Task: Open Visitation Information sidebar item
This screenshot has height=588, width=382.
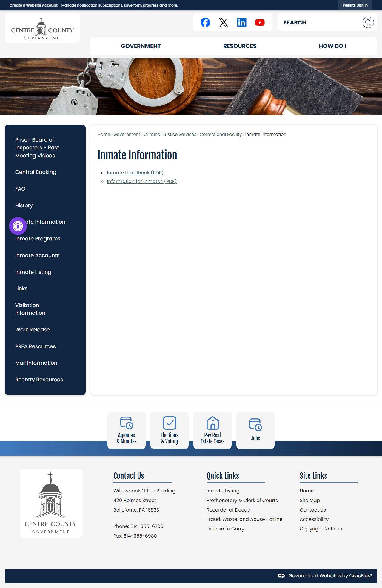Action: [30, 309]
